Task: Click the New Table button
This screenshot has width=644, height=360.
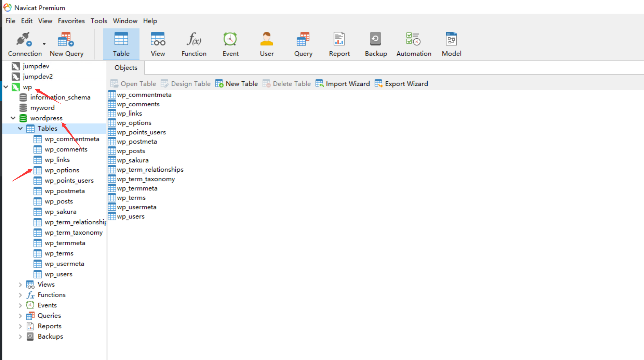Action: point(237,84)
